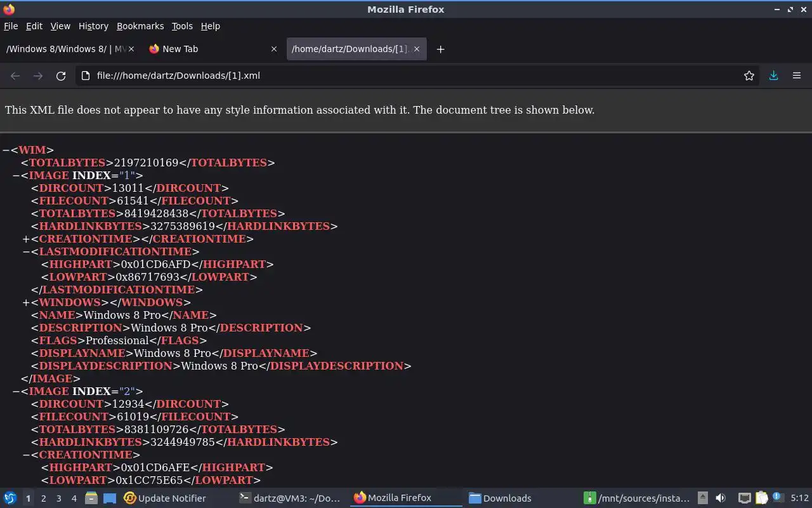Viewport: 812px width, 508px height.
Task: Switch to dartz@VM3 terminal window
Action: click(291, 498)
